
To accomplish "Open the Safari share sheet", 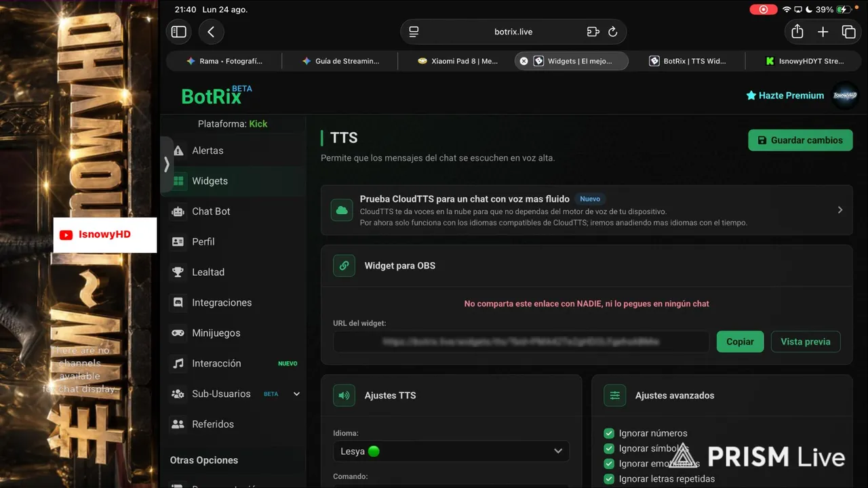I will [x=797, y=32].
